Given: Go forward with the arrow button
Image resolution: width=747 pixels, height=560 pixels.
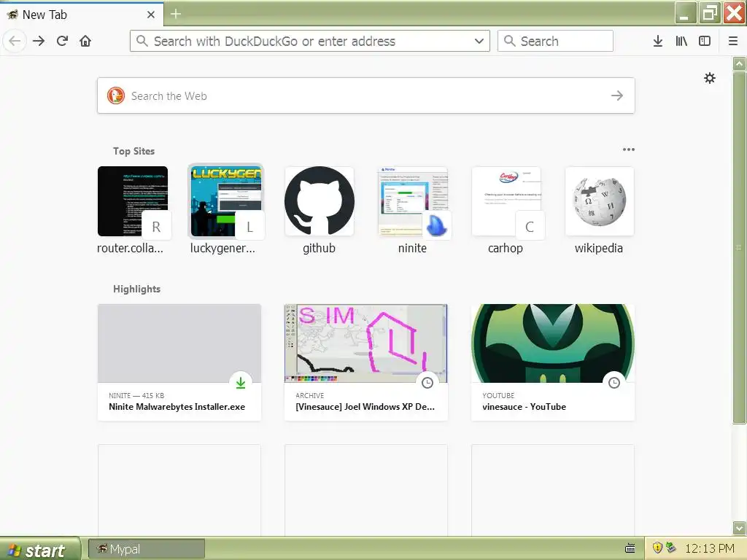Looking at the screenshot, I should [x=39, y=41].
